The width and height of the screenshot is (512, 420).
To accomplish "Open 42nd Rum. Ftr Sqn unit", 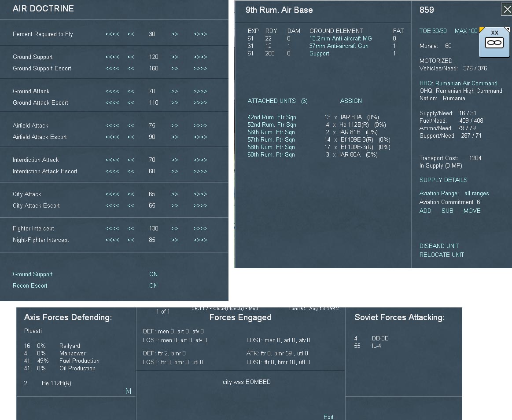I will click(x=272, y=117).
